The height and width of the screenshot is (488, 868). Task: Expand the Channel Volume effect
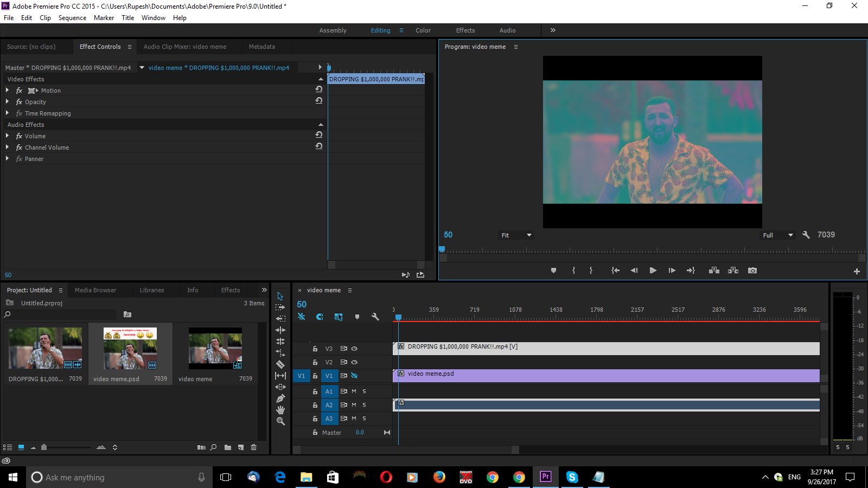(x=7, y=147)
